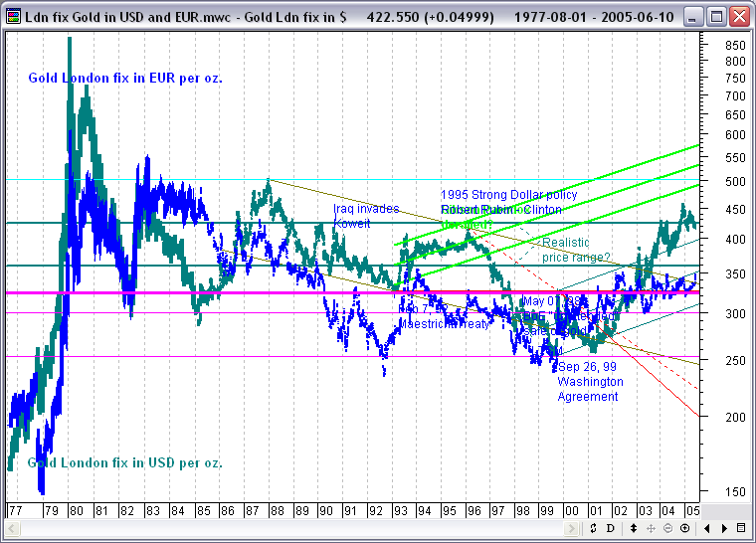Zoom out with the minus circle icon

(667, 527)
